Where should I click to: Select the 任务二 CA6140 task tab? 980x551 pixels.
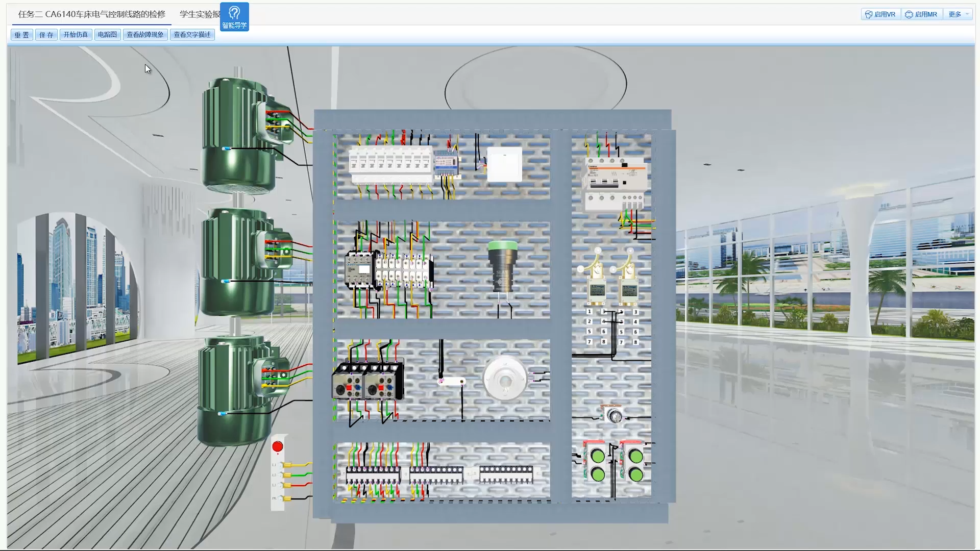92,14
